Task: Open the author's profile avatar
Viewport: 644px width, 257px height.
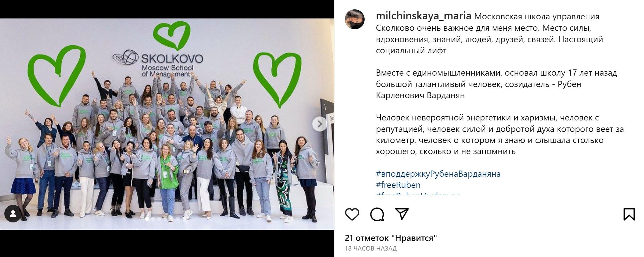Action: pyautogui.click(x=355, y=19)
